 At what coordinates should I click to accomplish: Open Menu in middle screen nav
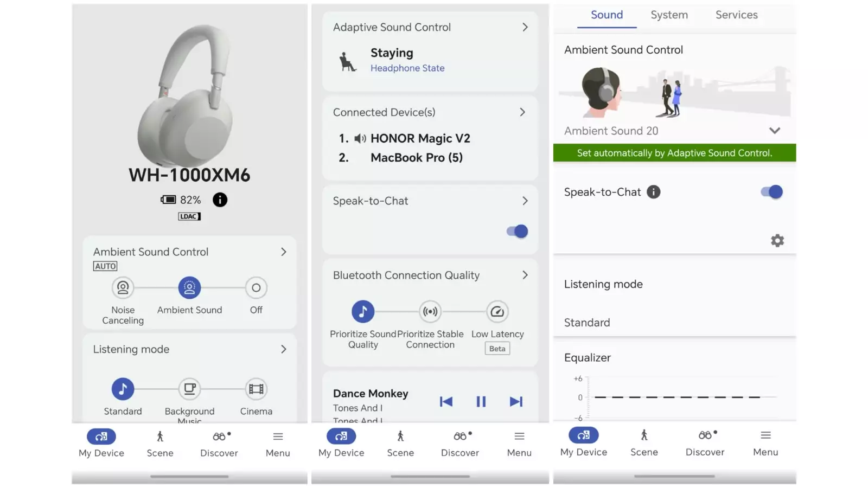pyautogui.click(x=519, y=444)
